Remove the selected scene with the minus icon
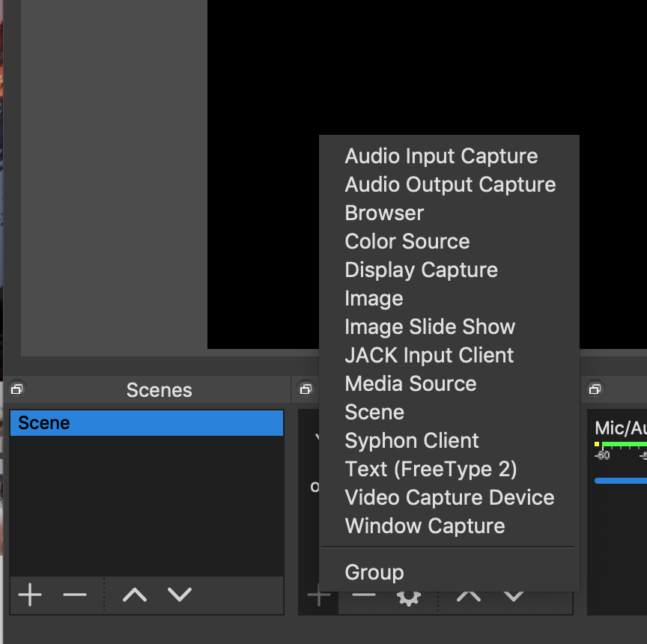 75,595
